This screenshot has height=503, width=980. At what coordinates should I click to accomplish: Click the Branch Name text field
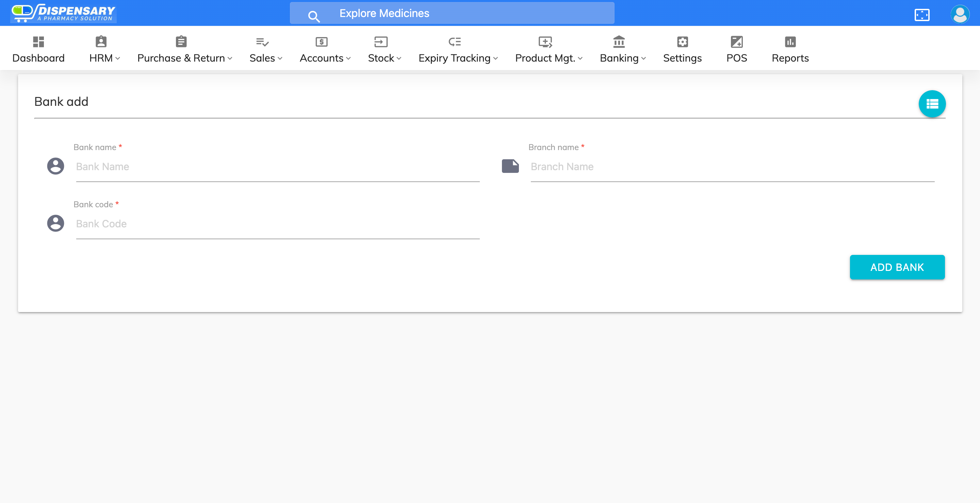(x=732, y=167)
